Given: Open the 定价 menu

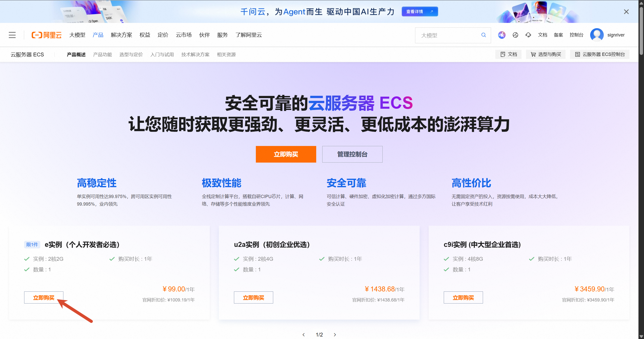Looking at the screenshot, I should [x=163, y=35].
